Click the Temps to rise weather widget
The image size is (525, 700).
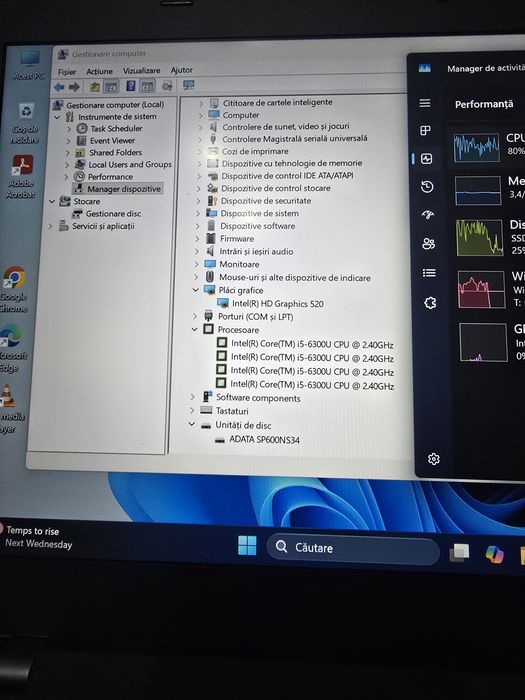coord(37,537)
